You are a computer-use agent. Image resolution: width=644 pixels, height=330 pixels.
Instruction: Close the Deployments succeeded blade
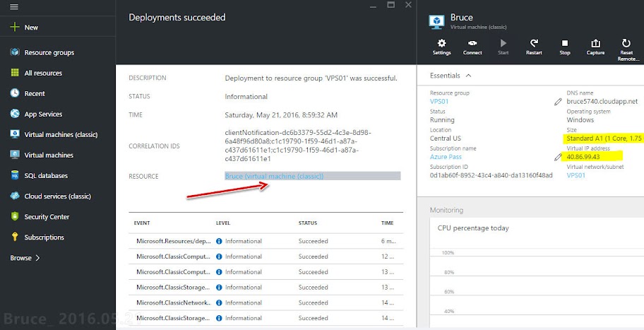pos(408,5)
